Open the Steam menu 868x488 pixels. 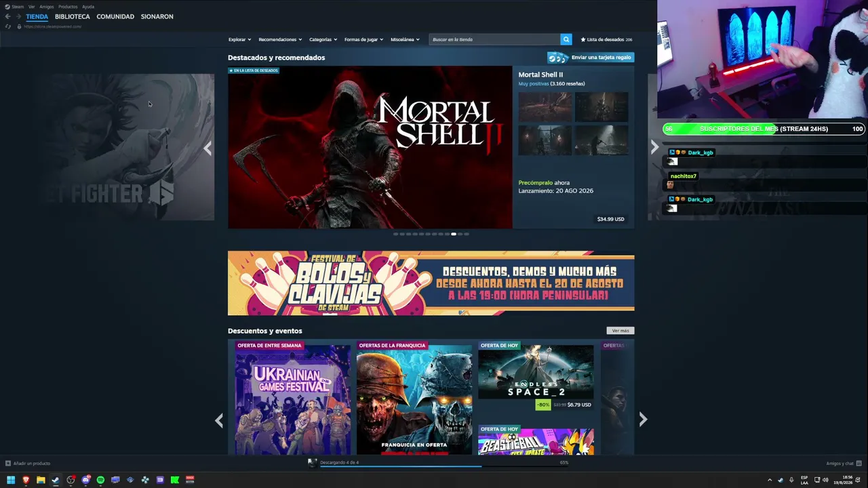pyautogui.click(x=17, y=7)
